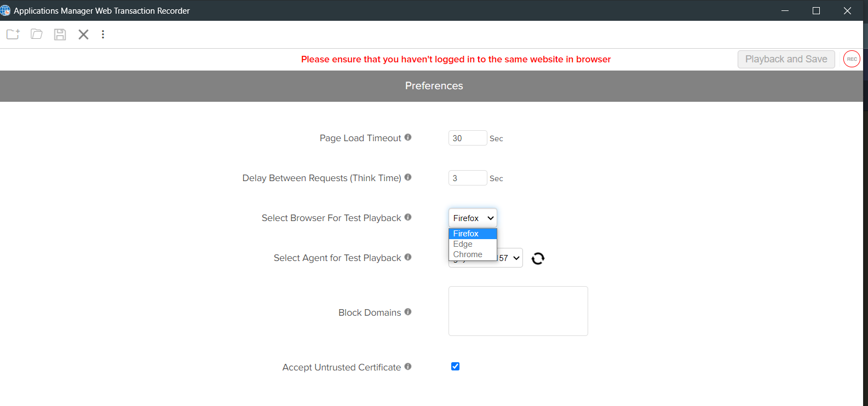868x406 pixels.
Task: Click the Page Load Timeout field
Action: [468, 138]
